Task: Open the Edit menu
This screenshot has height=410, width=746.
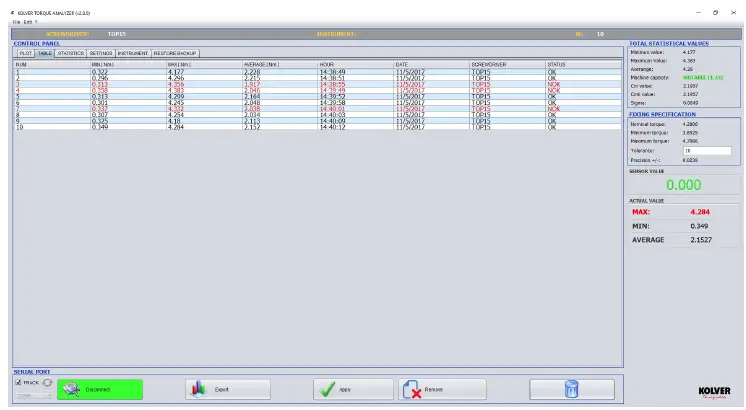Action: [x=28, y=22]
